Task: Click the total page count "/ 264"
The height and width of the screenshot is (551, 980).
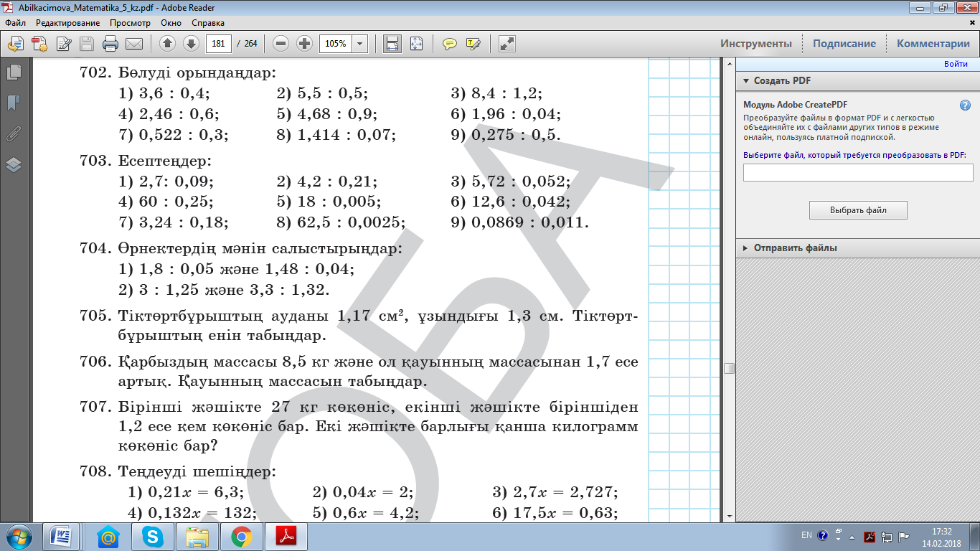Action: [247, 44]
